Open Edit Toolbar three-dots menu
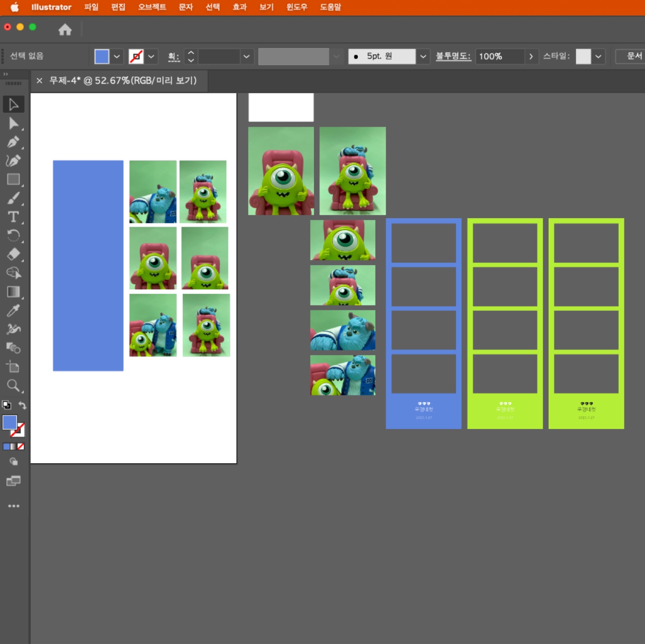Viewport: 645px width, 644px height. click(13, 506)
